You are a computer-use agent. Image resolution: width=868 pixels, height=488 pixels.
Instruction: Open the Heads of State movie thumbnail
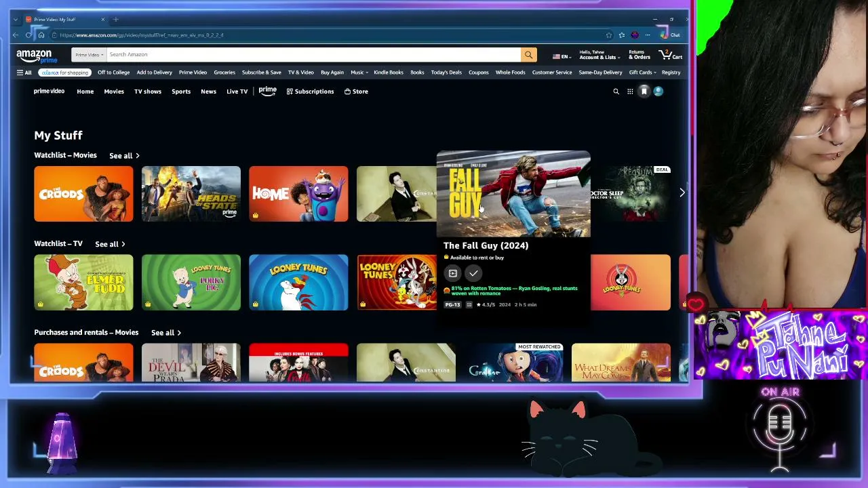pos(191,194)
